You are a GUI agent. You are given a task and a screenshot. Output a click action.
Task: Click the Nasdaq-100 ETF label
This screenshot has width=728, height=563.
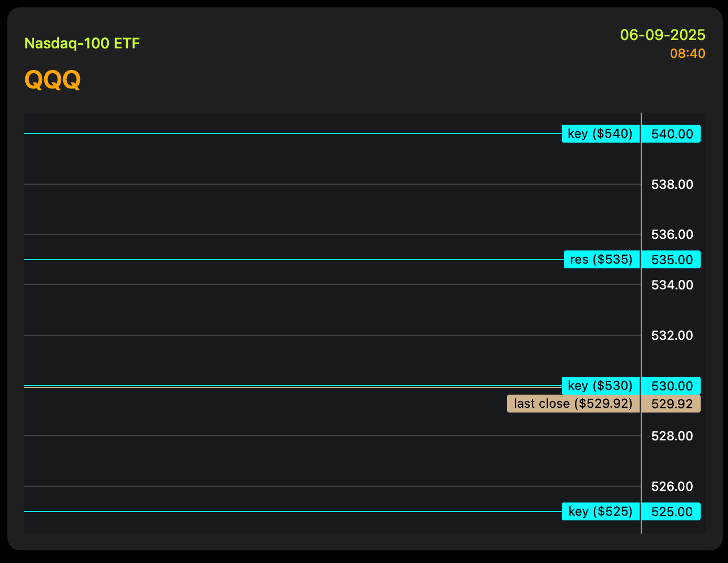(82, 43)
